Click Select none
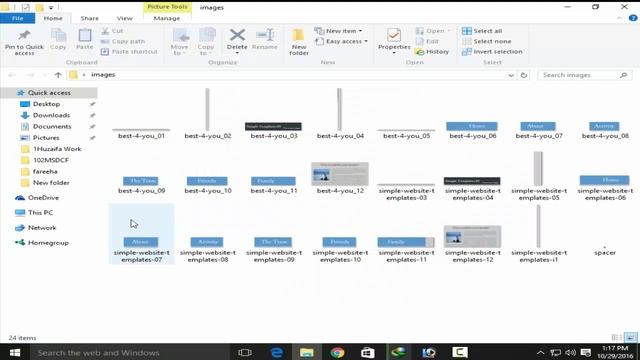This screenshot has height=360, width=640. point(487,41)
